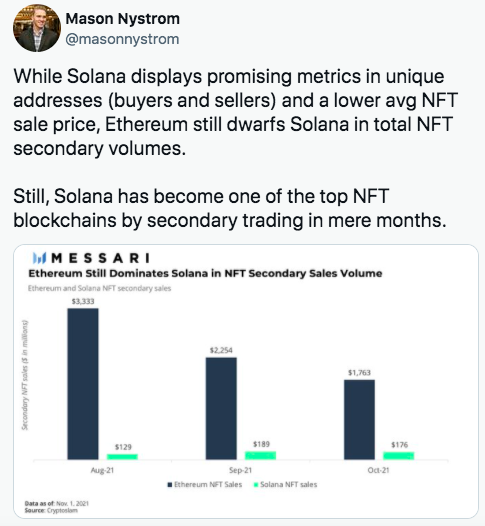Click the Messari logo icon
Screen dimensions: 485x526
tap(40, 258)
